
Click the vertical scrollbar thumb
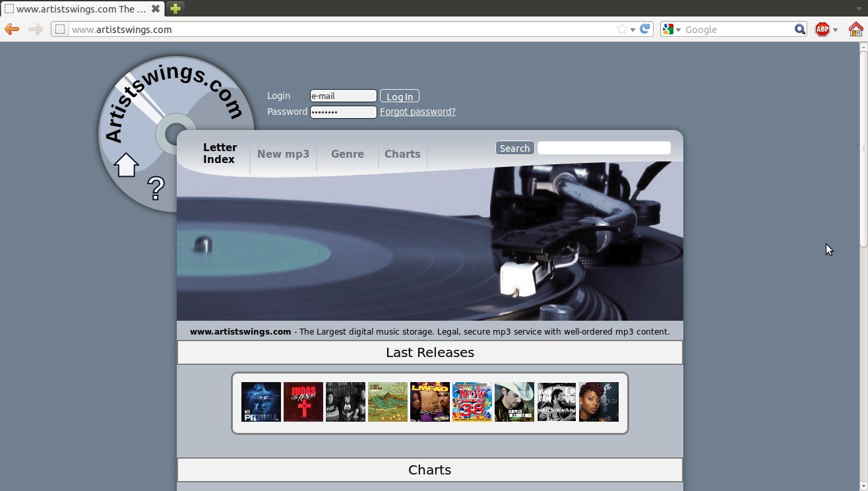863,150
